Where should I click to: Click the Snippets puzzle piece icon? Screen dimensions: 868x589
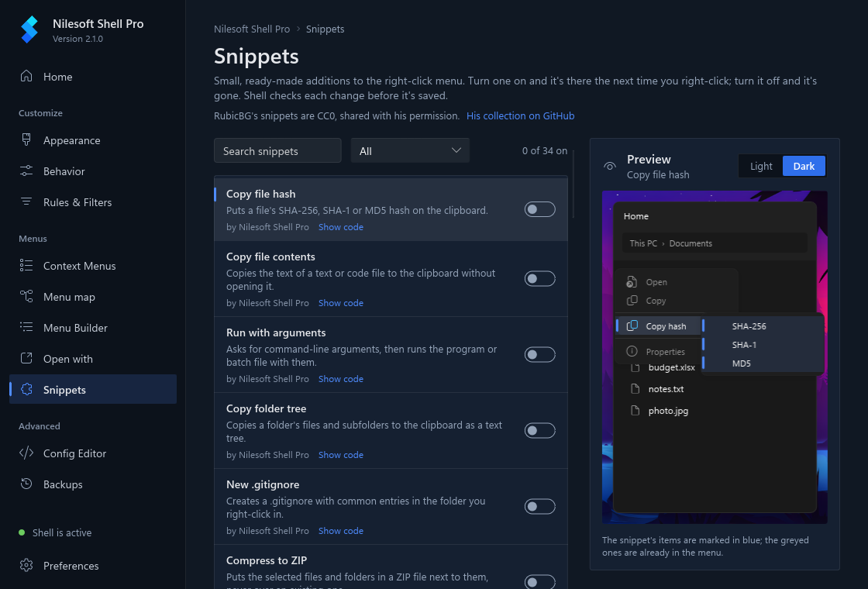tap(26, 389)
